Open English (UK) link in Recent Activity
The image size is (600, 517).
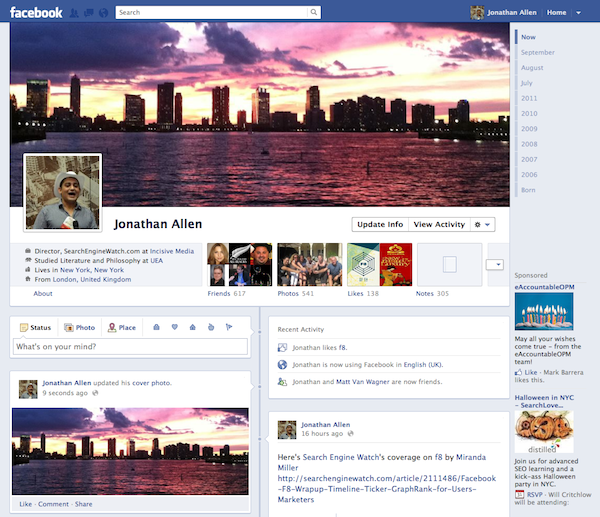422,365
